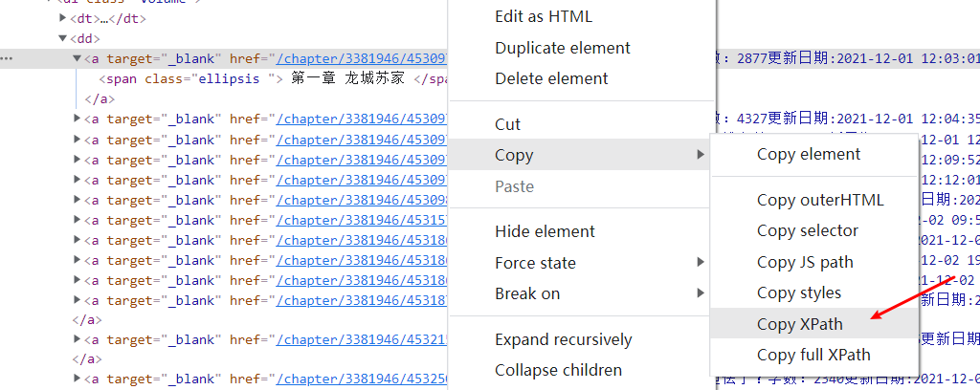Expand the collapsed dt element

pyautogui.click(x=63, y=18)
